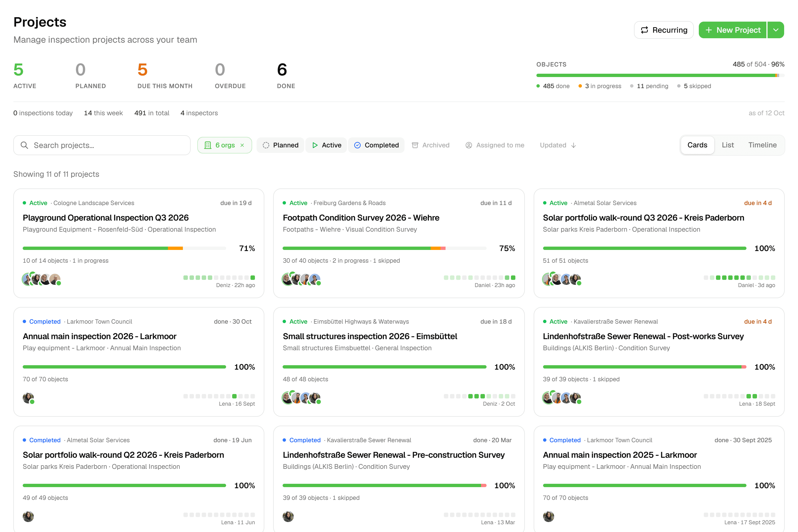
Task: Switch to Cards view
Action: point(697,145)
